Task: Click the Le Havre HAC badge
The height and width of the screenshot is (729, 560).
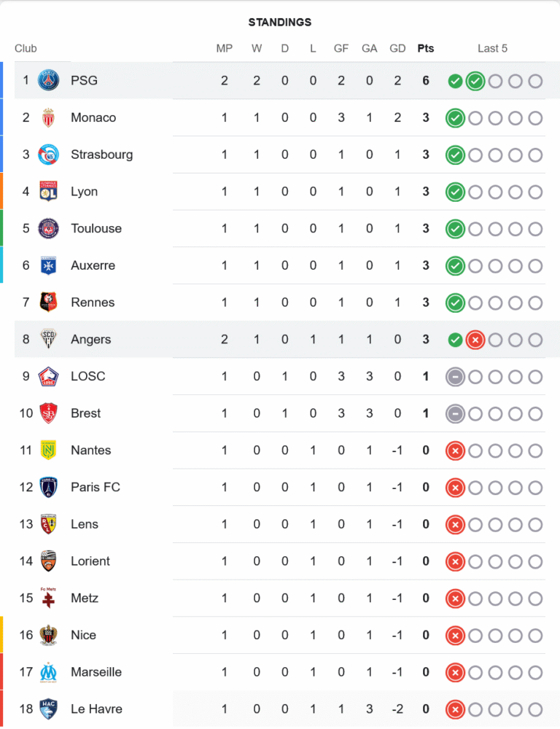Action: point(48,709)
